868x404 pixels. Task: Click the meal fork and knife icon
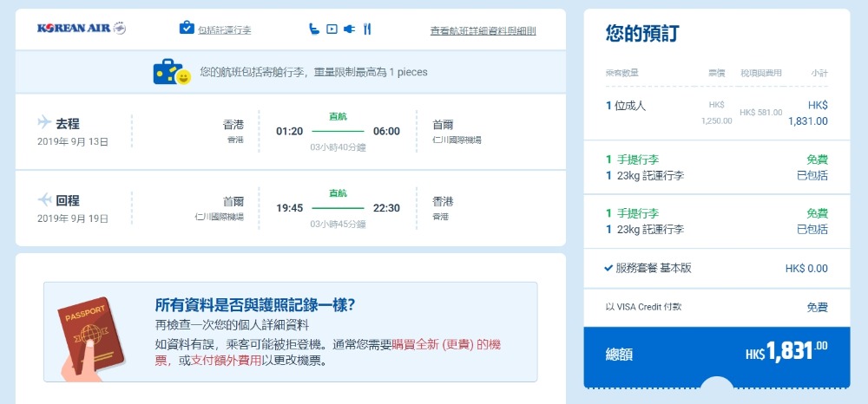point(367,29)
